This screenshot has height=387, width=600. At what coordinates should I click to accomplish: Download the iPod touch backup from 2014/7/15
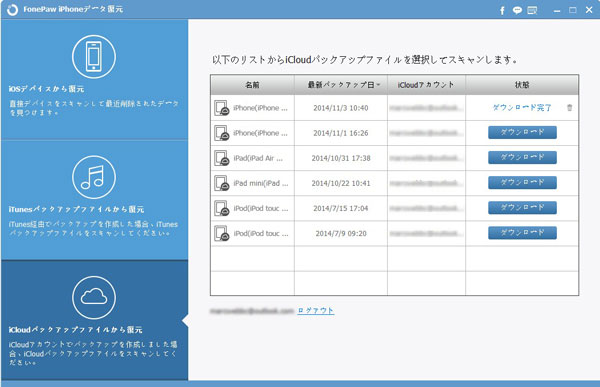click(x=522, y=207)
